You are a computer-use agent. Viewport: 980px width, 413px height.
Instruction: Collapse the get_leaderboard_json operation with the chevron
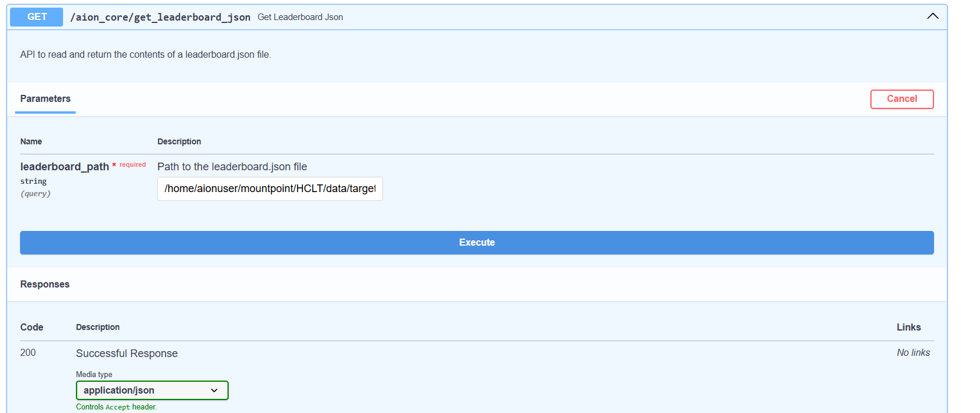tap(932, 16)
